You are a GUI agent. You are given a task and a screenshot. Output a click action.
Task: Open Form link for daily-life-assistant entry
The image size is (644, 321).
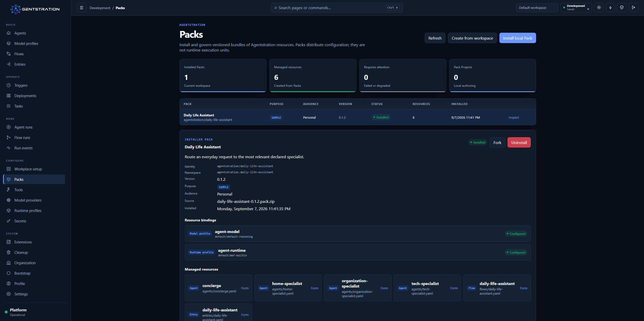(x=245, y=315)
